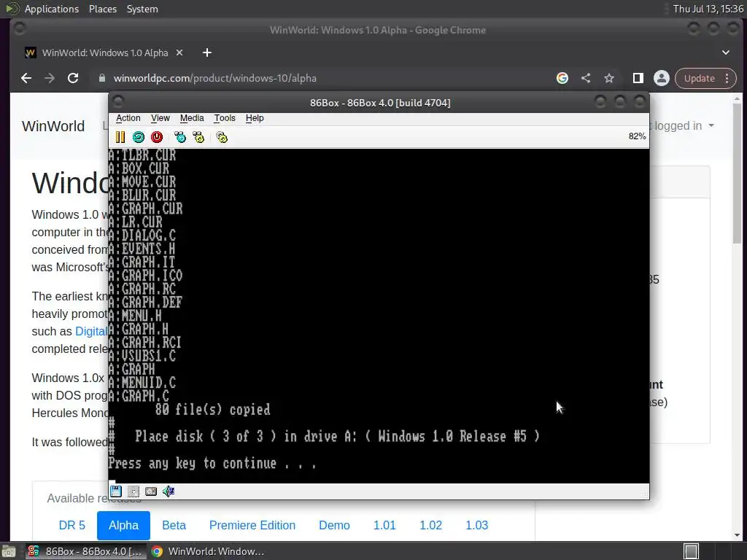Select the DR 5 release tab
This screenshot has height=560, width=747.
pyautogui.click(x=72, y=525)
